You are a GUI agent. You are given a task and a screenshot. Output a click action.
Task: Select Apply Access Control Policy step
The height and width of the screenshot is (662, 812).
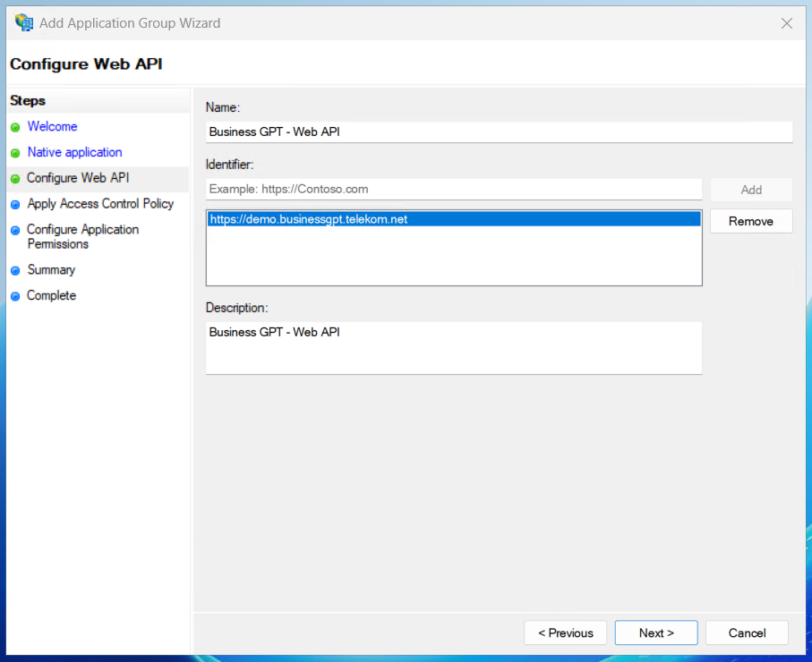point(100,203)
